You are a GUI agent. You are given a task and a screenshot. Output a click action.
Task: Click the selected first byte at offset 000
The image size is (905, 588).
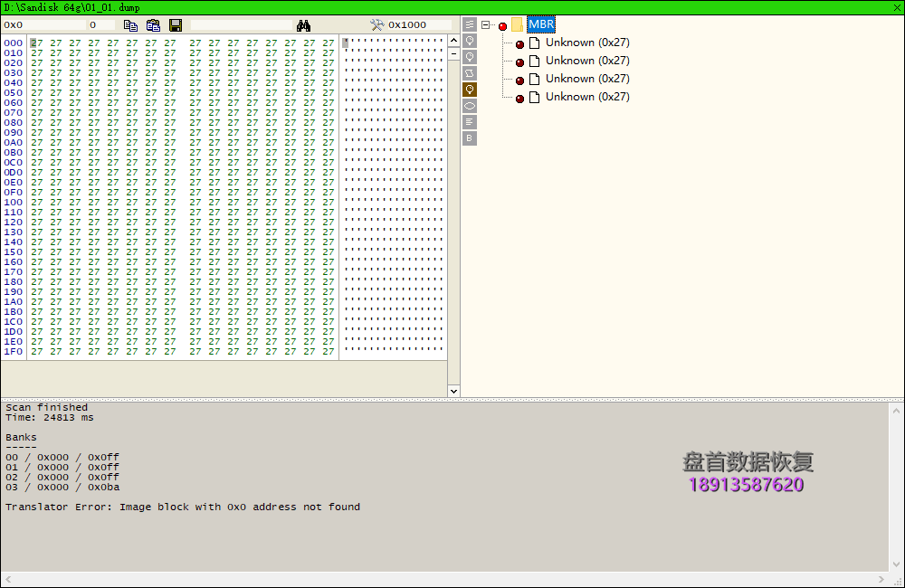pos(36,43)
